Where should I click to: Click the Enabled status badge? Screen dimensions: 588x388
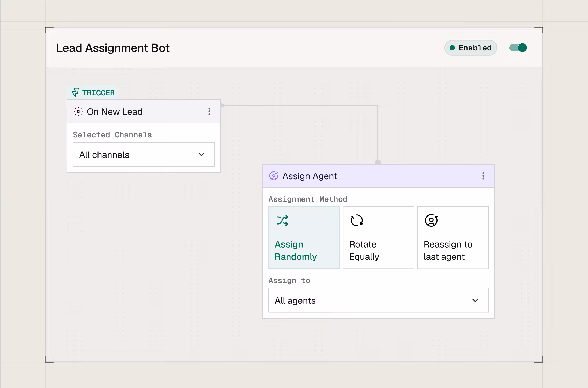tap(471, 48)
